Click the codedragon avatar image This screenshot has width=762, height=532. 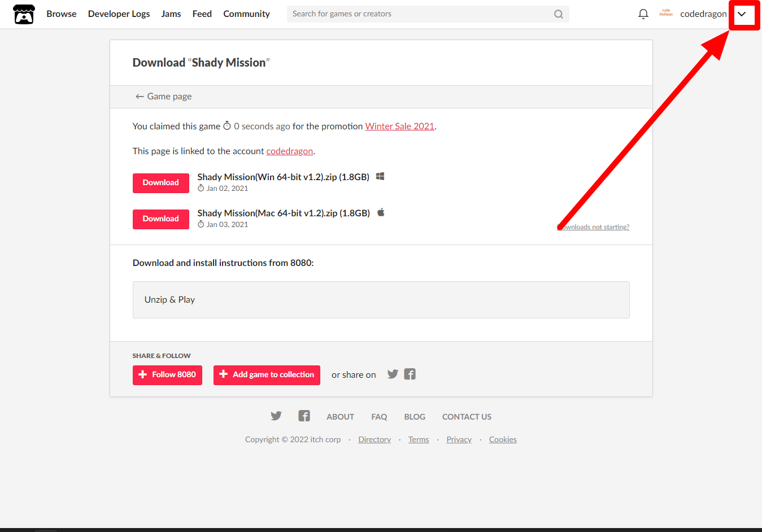(x=666, y=14)
